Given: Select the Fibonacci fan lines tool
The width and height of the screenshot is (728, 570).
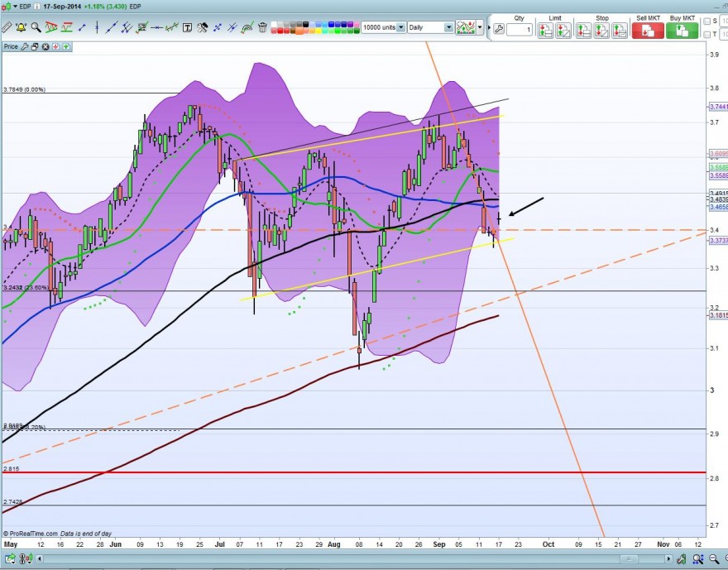Looking at the screenshot, I should [232, 27].
